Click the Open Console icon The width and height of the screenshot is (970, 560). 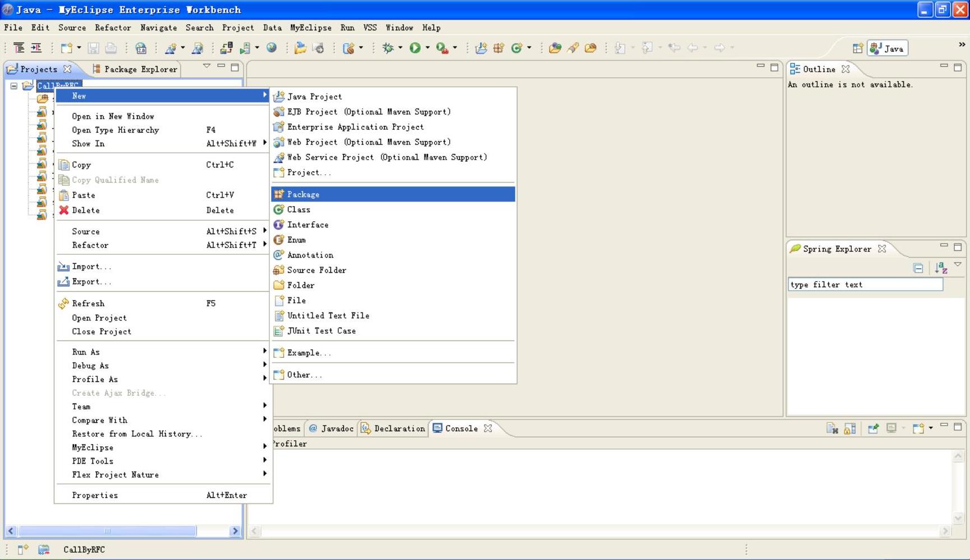[918, 429]
